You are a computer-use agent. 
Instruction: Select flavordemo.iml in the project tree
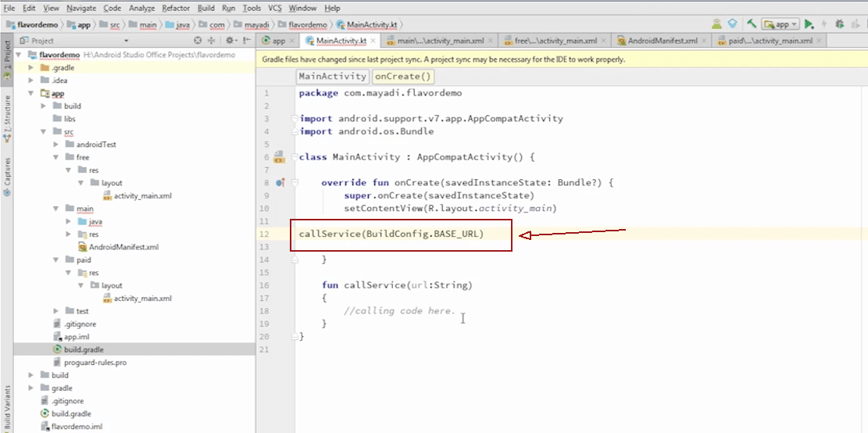pyautogui.click(x=71, y=426)
